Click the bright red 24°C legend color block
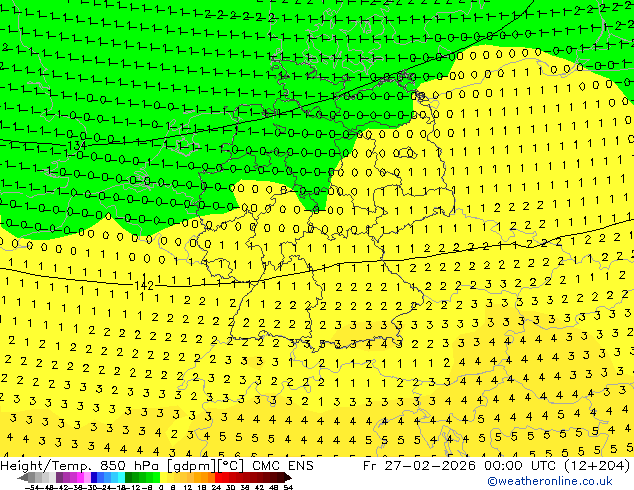The height and width of the screenshot is (490, 634). 218,477
